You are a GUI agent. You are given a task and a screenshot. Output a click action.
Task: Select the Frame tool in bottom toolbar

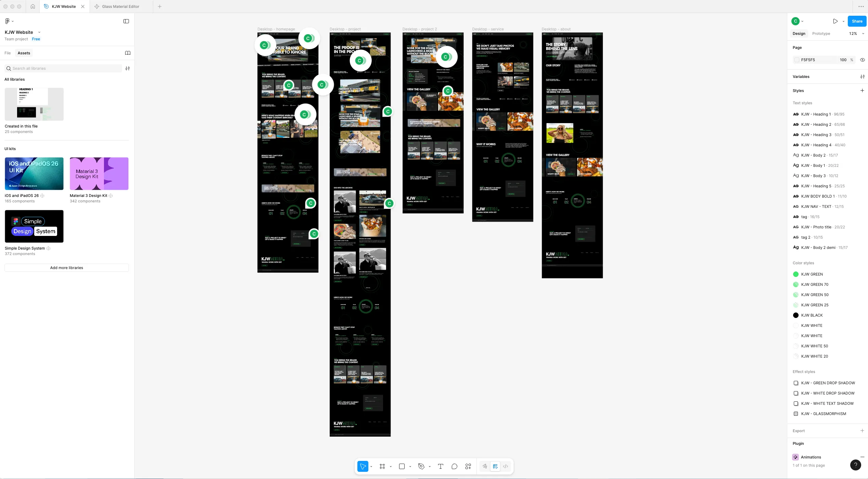tap(382, 466)
